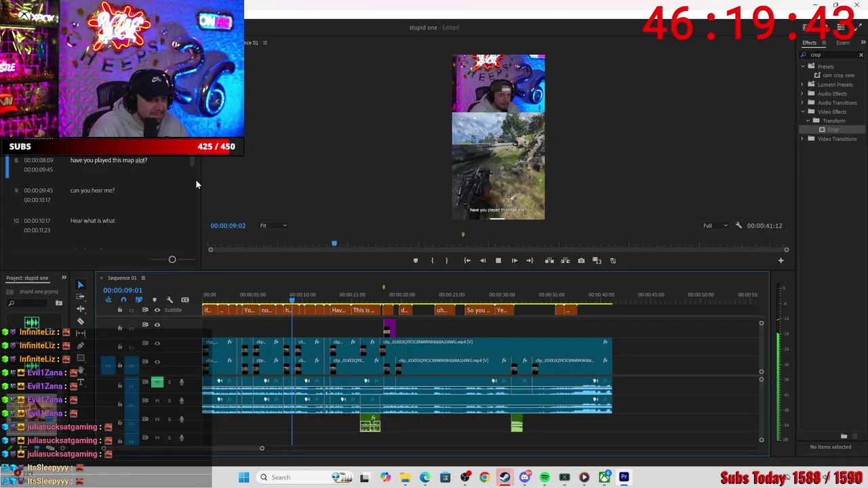
Task: Select the Track Select Forward tool
Action: coord(80,297)
